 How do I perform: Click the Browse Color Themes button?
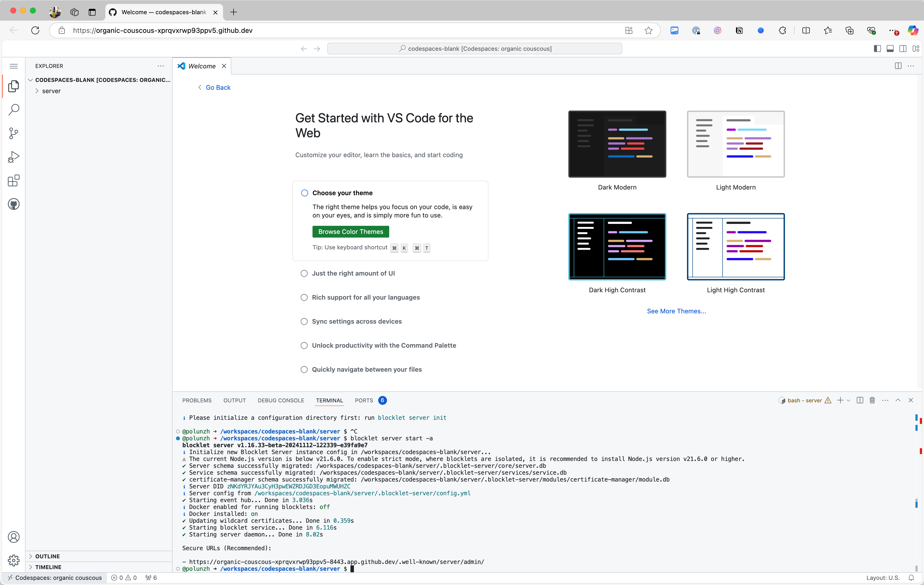tap(350, 231)
